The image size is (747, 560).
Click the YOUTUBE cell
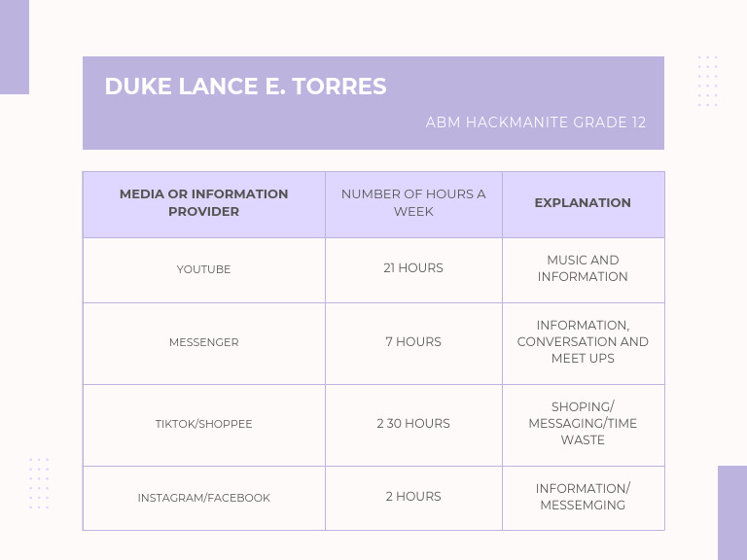(x=204, y=269)
